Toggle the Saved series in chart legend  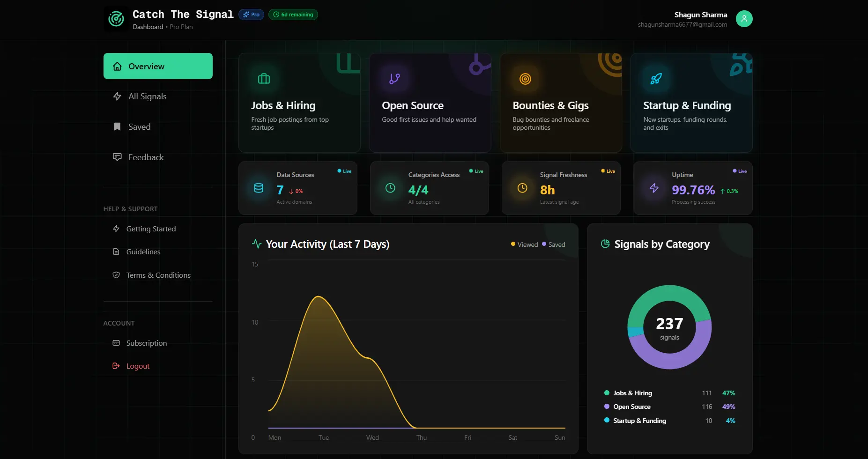554,244
